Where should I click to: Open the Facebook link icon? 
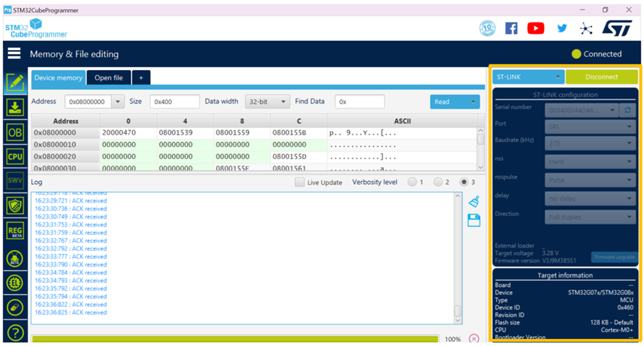coord(511,28)
